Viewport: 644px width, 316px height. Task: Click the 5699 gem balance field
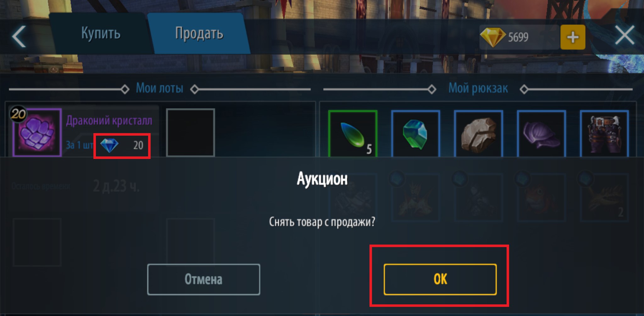click(x=519, y=37)
